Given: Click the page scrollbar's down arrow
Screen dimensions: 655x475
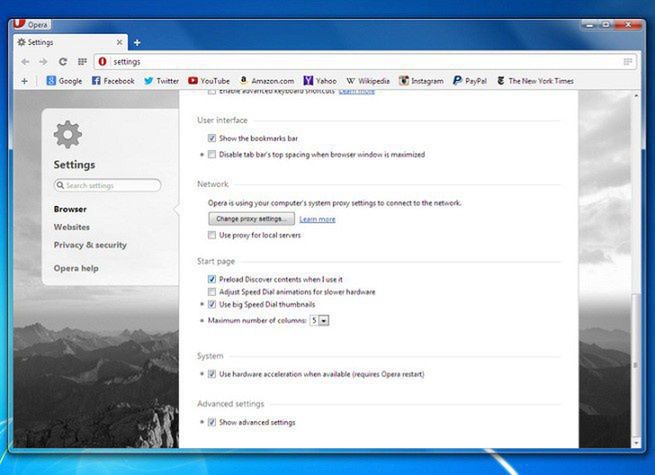Looking at the screenshot, I should (636, 442).
